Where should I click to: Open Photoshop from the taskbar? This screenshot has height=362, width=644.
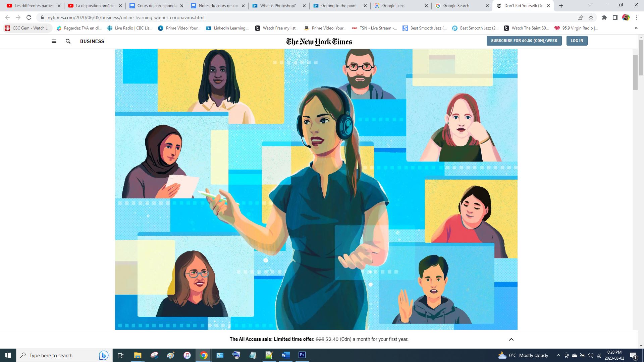pyautogui.click(x=302, y=355)
